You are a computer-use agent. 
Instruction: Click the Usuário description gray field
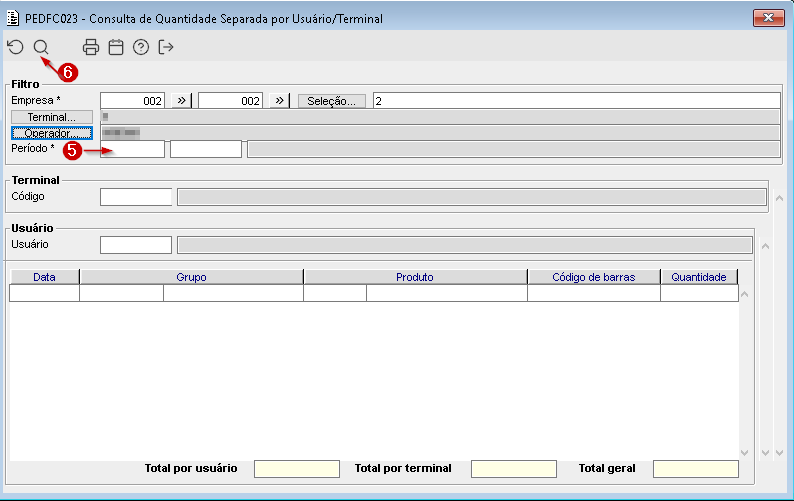[x=465, y=245]
